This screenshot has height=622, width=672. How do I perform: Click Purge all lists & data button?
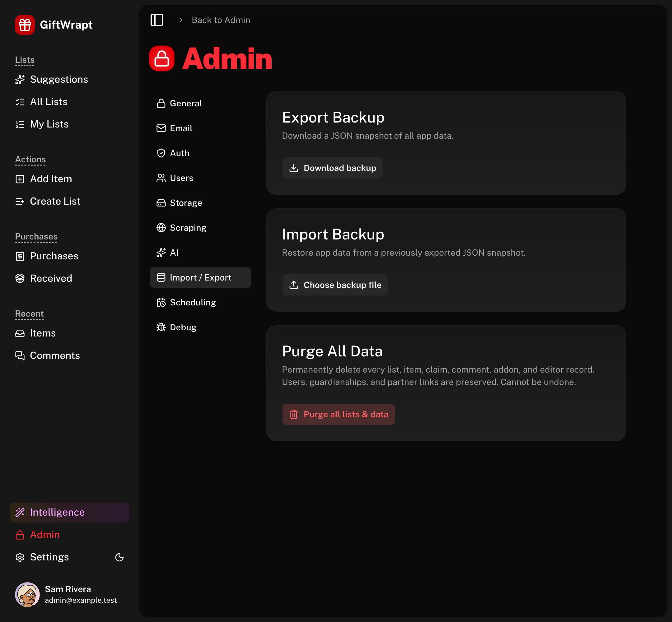[x=338, y=414]
